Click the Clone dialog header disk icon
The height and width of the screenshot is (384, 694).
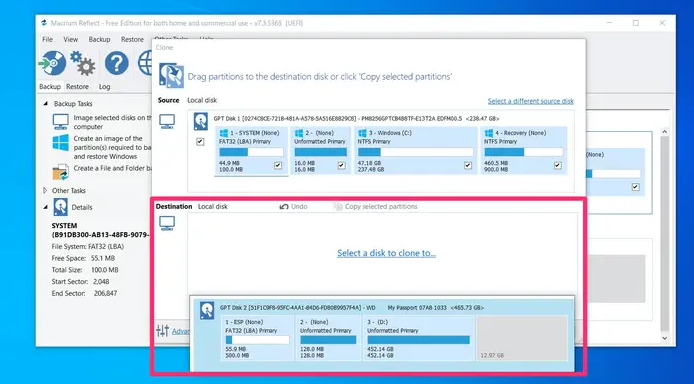pos(171,76)
